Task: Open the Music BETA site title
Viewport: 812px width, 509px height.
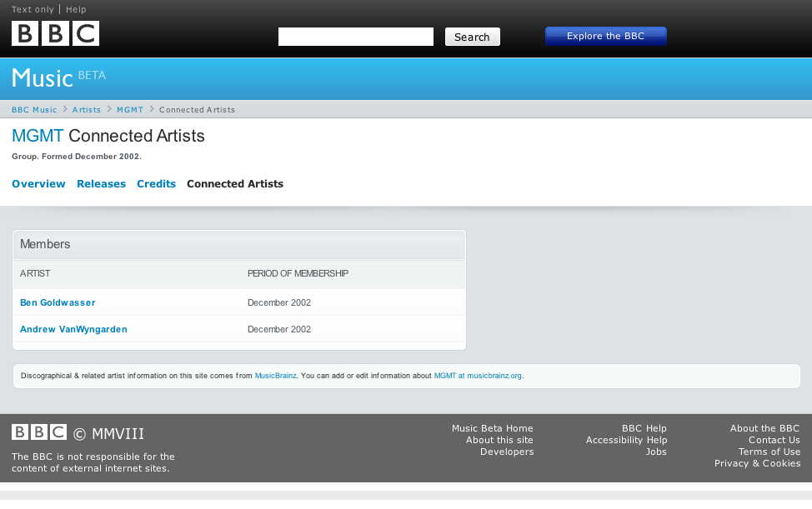Action: [x=58, y=77]
